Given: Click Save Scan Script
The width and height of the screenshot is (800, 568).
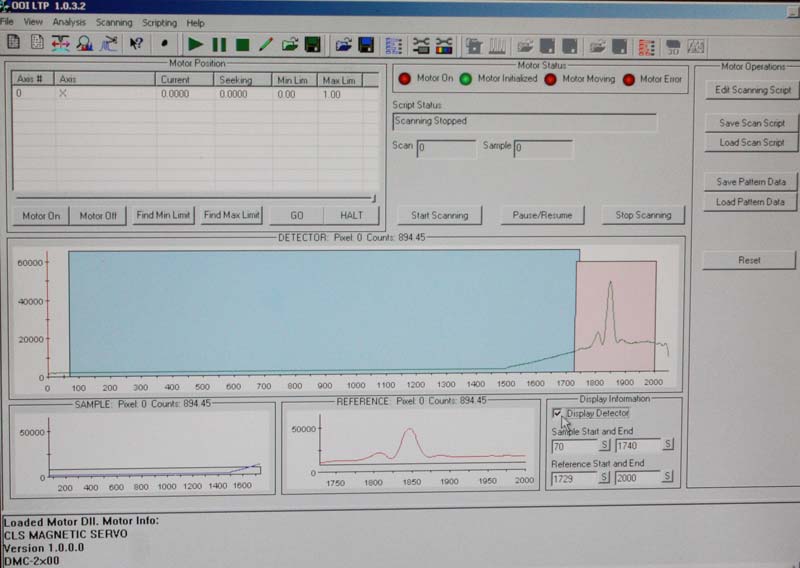Looking at the screenshot, I should click(752, 123).
